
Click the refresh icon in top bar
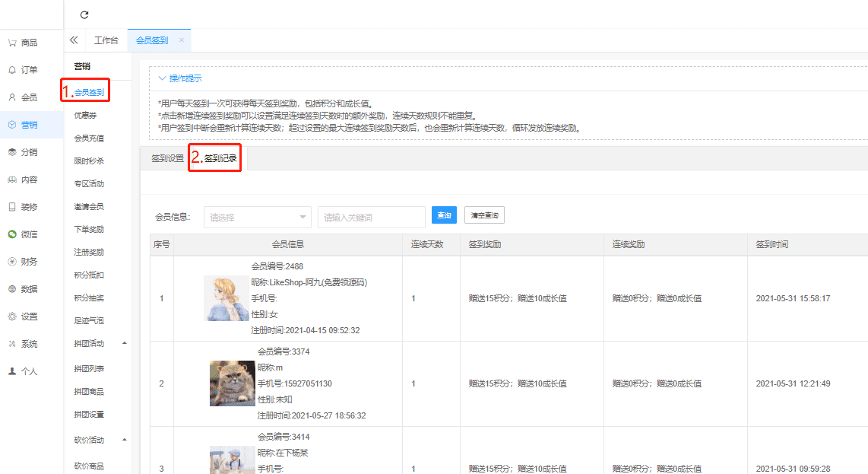[x=84, y=14]
